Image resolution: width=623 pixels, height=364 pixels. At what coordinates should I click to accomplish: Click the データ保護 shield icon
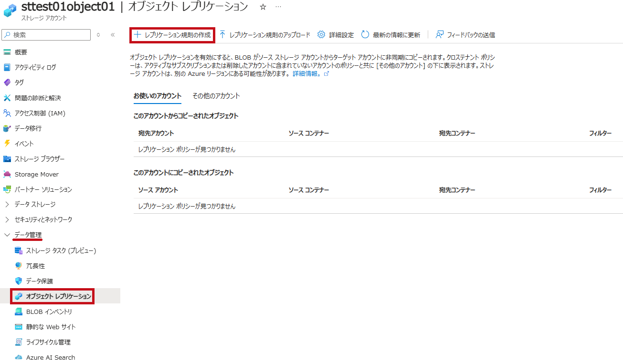click(x=19, y=281)
